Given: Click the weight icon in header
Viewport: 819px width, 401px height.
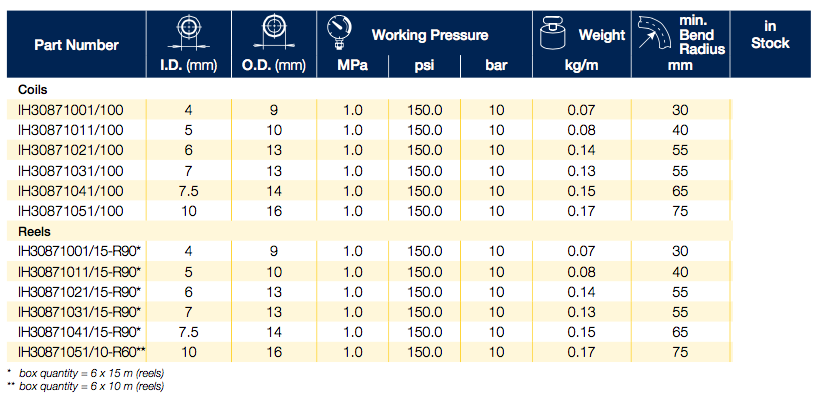Looking at the screenshot, I should tap(553, 35).
